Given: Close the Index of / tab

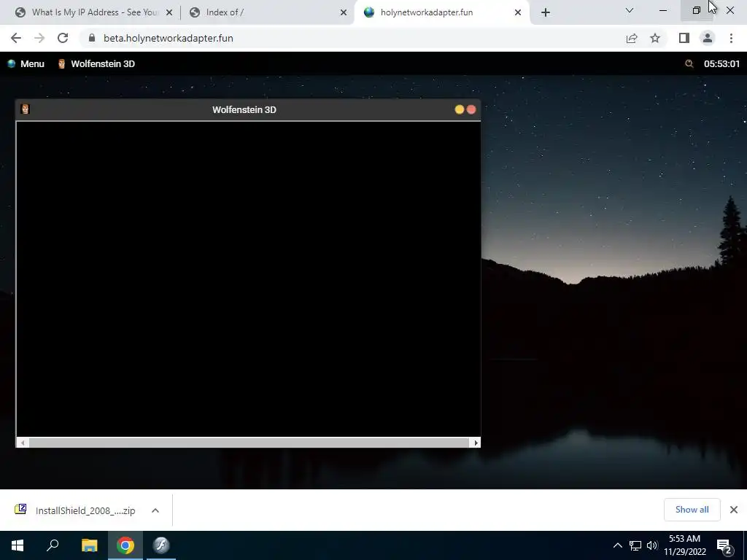Looking at the screenshot, I should tap(344, 12).
